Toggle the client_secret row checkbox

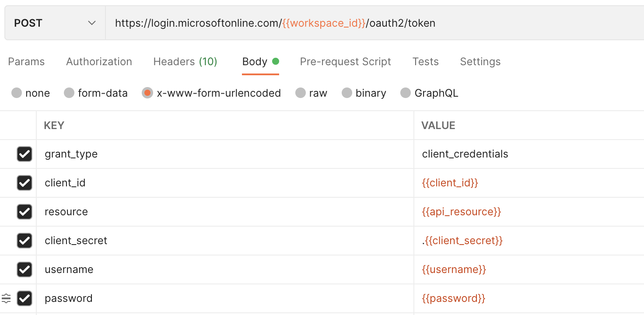click(x=24, y=241)
